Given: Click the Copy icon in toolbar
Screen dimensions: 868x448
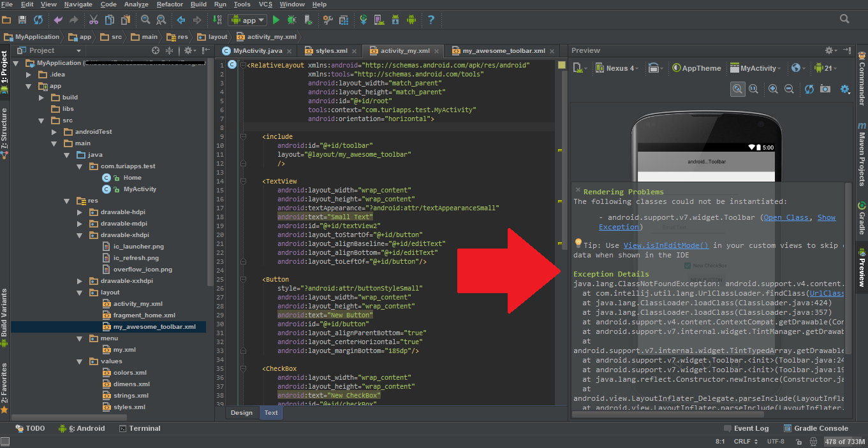Looking at the screenshot, I should coord(109,20).
